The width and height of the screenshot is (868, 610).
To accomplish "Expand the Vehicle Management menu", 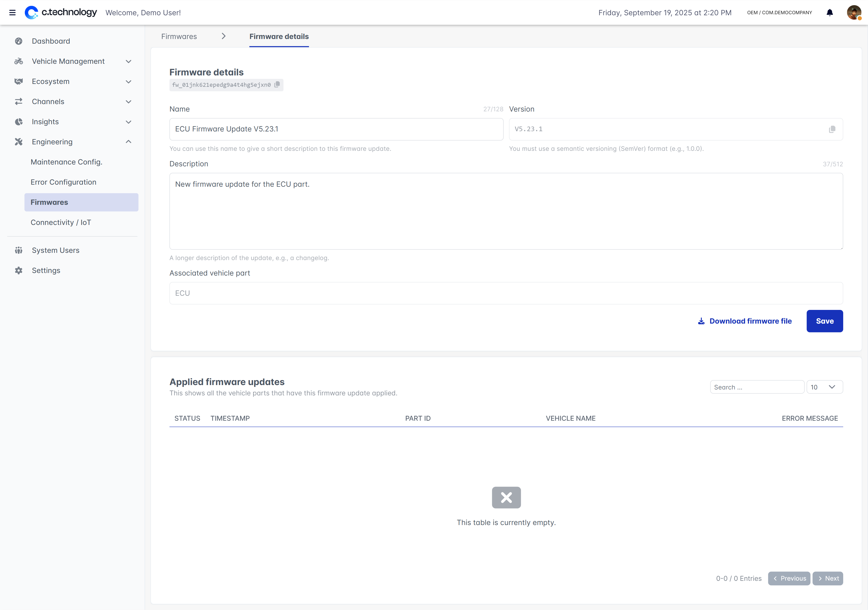I will (x=128, y=61).
